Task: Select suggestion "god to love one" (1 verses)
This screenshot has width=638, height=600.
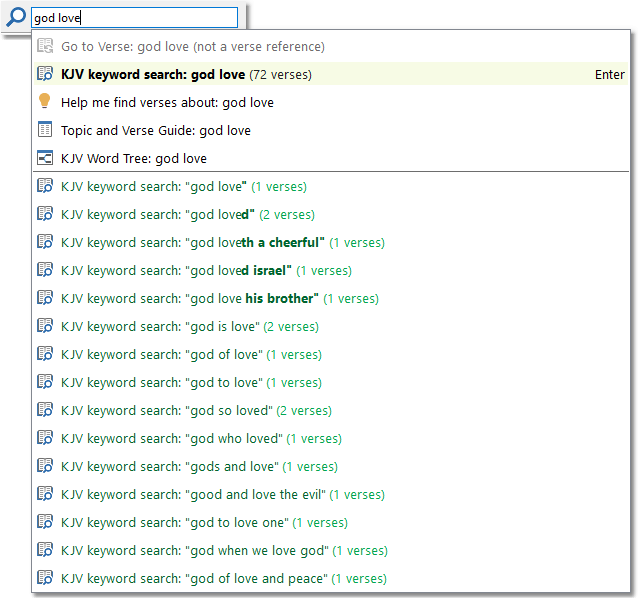Action: 330,522
